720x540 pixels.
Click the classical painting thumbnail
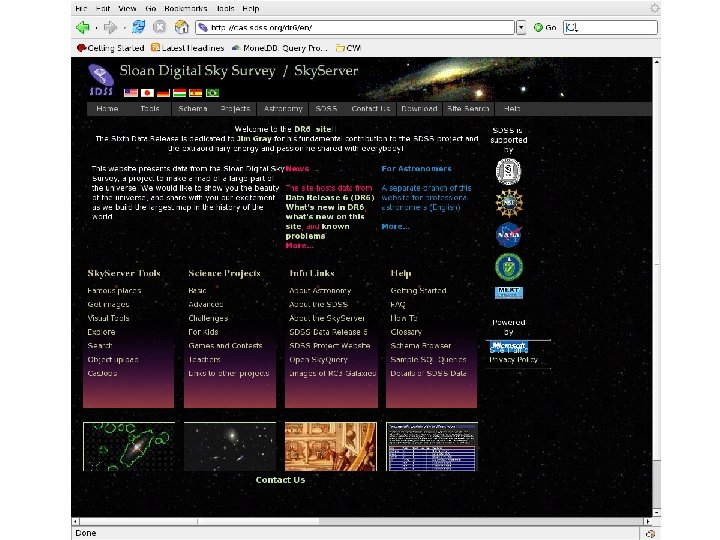pyautogui.click(x=331, y=446)
